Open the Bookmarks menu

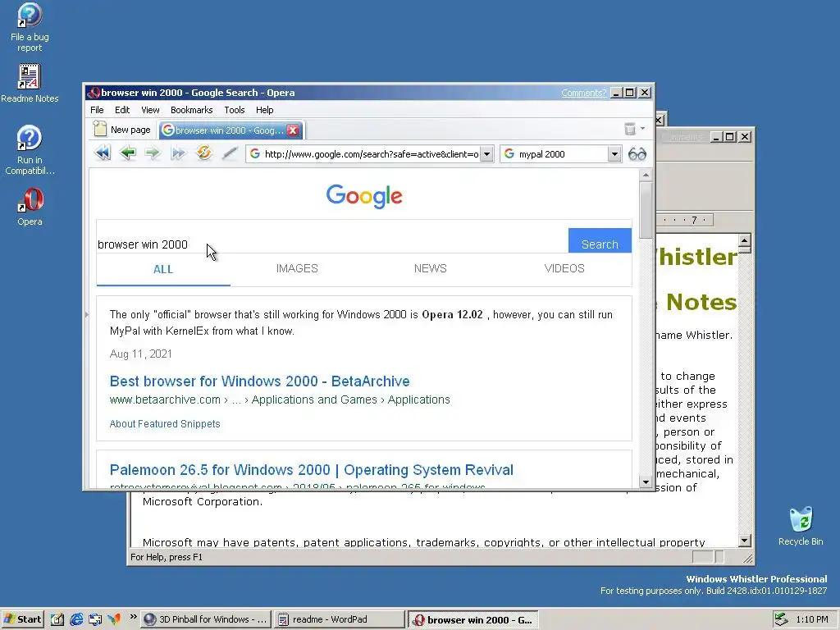point(191,110)
